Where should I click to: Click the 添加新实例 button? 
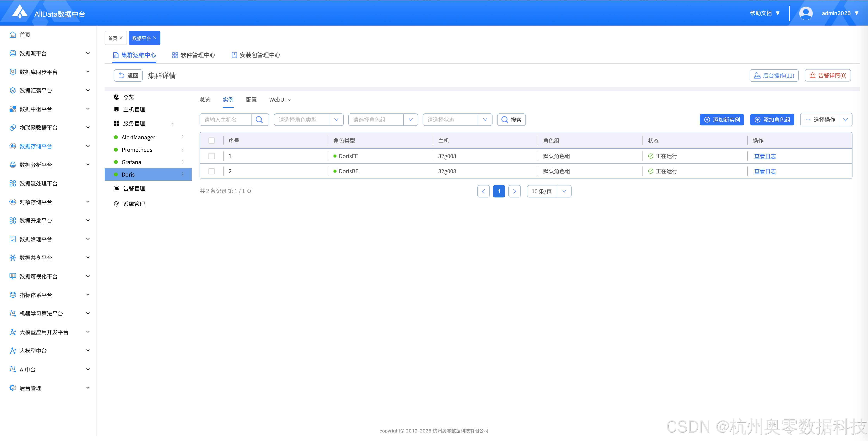click(x=722, y=120)
